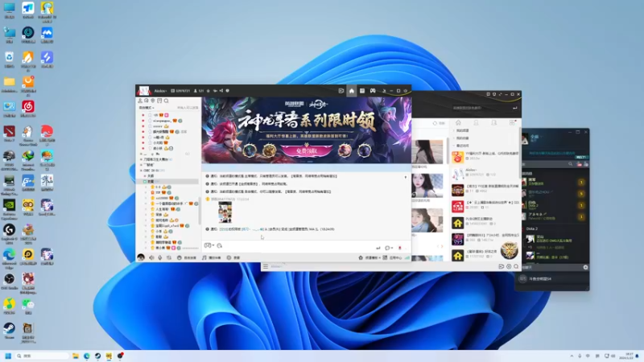The image size is (644, 362).
Task: Click the Aiolos channel name dropdown
Action: 160,91
